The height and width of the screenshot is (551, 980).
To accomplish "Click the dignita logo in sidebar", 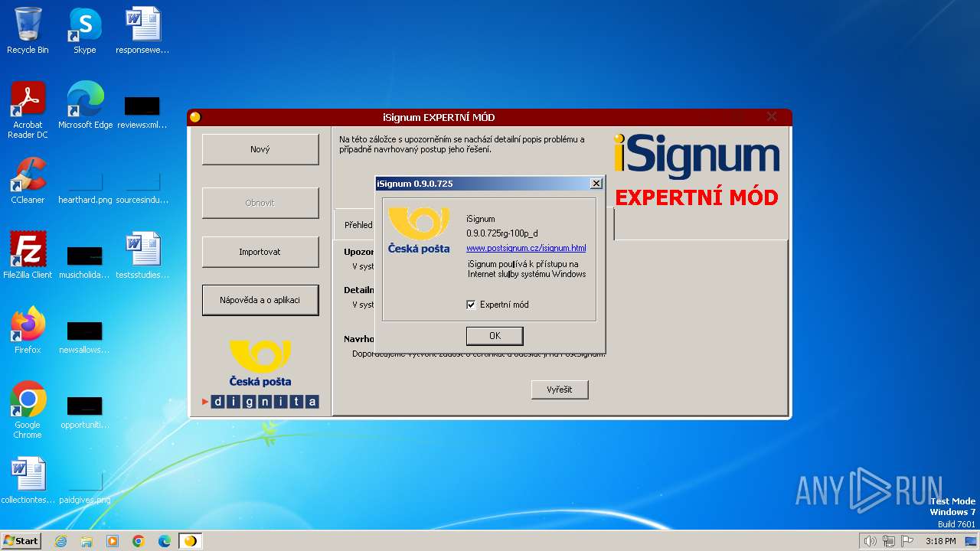I will point(260,402).
